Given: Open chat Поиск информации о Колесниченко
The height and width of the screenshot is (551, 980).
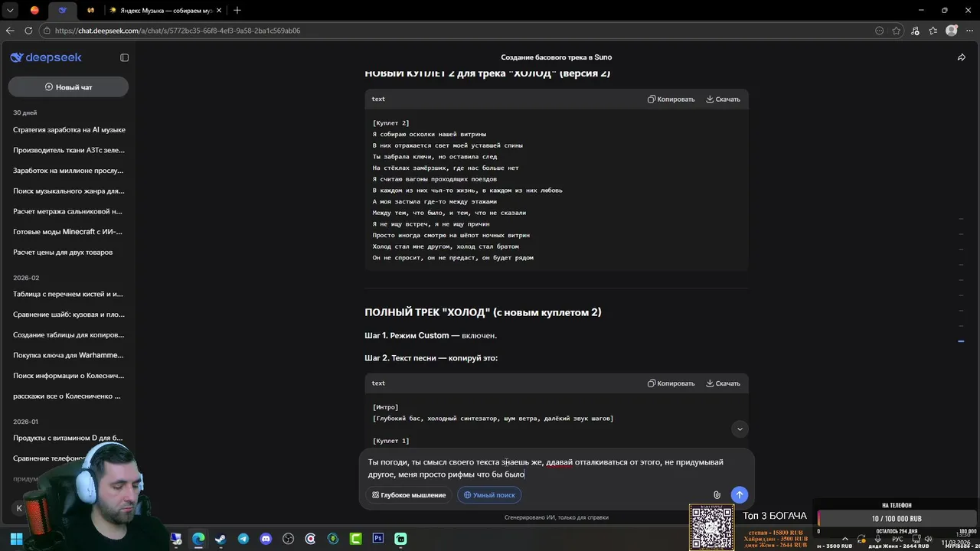Looking at the screenshot, I should tap(69, 376).
